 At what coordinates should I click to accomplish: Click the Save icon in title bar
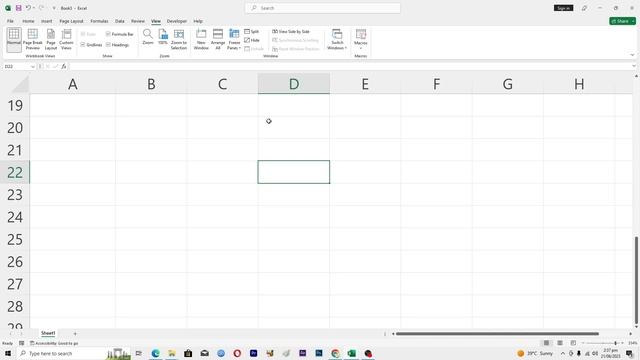click(18, 8)
